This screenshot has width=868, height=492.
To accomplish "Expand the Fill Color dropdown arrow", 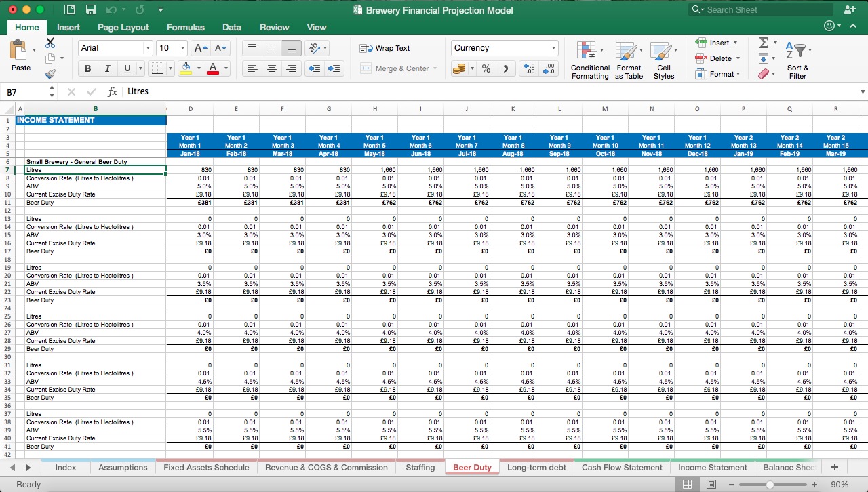I will [x=199, y=68].
